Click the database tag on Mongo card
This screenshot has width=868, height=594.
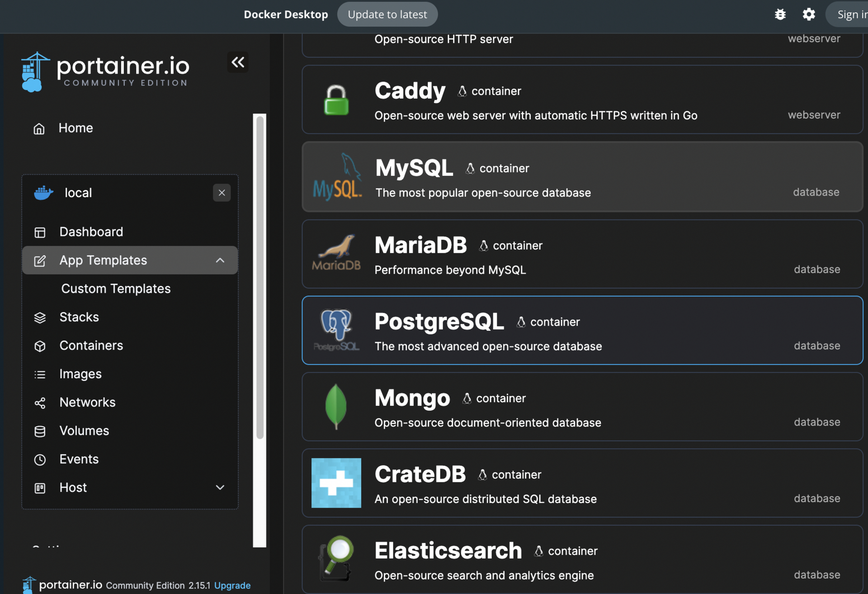tap(817, 422)
